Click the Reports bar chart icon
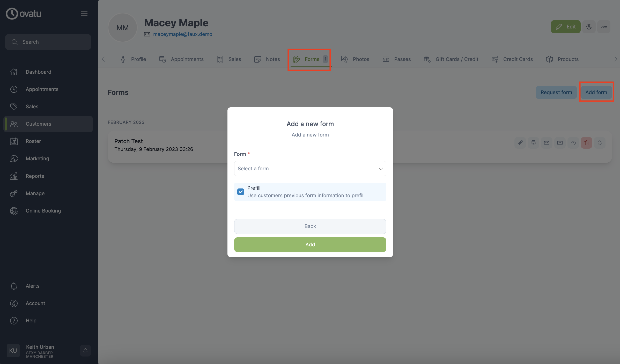This screenshot has height=364, width=620. point(14,176)
